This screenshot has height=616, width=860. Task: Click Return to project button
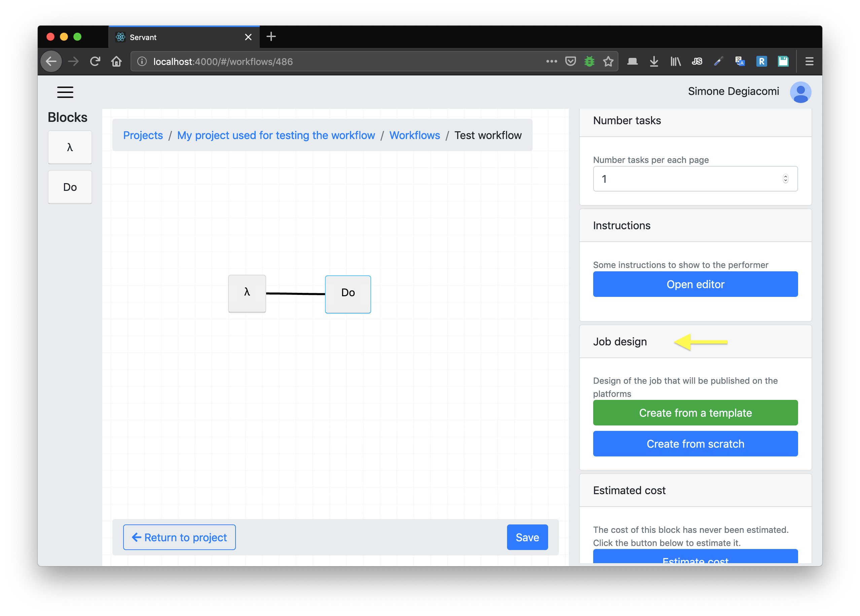click(179, 537)
